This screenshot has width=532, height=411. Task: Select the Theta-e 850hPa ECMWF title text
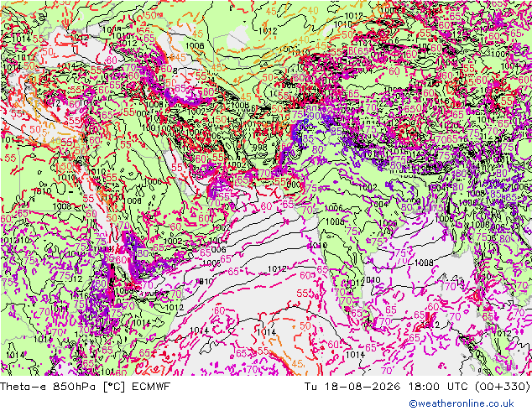coord(85,386)
